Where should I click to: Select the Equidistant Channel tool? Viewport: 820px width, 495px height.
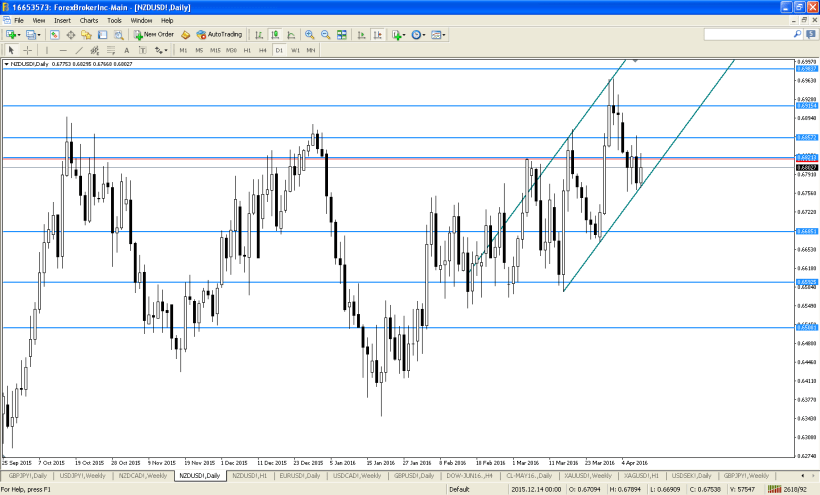tap(95, 50)
